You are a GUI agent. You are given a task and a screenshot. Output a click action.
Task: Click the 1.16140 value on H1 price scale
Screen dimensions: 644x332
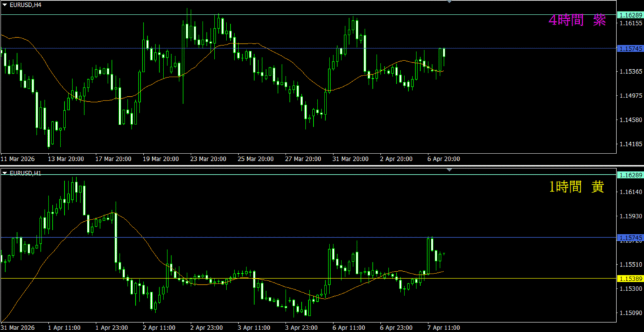click(629, 192)
